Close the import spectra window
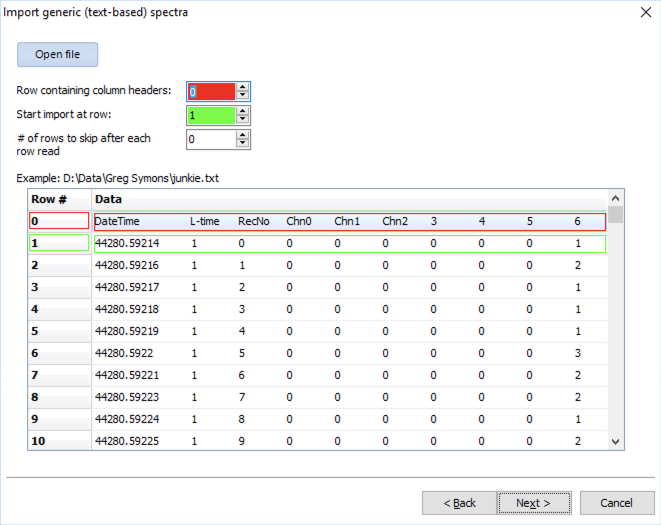Image resolution: width=661 pixels, height=525 pixels. pyautogui.click(x=643, y=13)
